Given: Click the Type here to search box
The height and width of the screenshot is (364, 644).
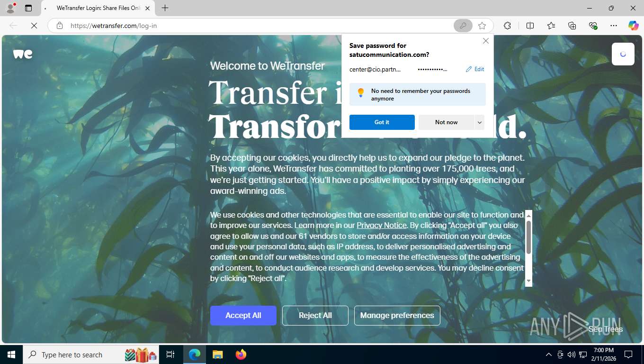Looking at the screenshot, I should (x=90, y=355).
